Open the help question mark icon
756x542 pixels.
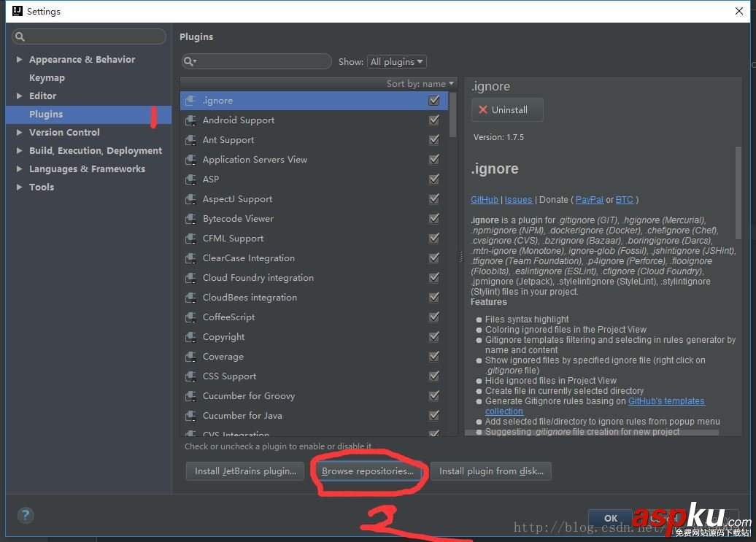(26, 516)
